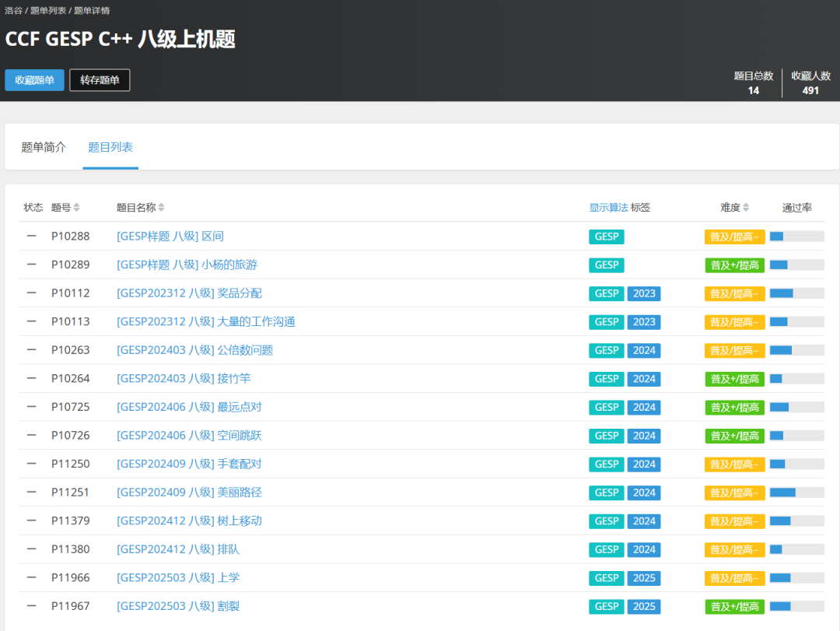Screen dimensions: 840x631
Task: Toggle 显示算法 tag visibility
Action: point(608,208)
